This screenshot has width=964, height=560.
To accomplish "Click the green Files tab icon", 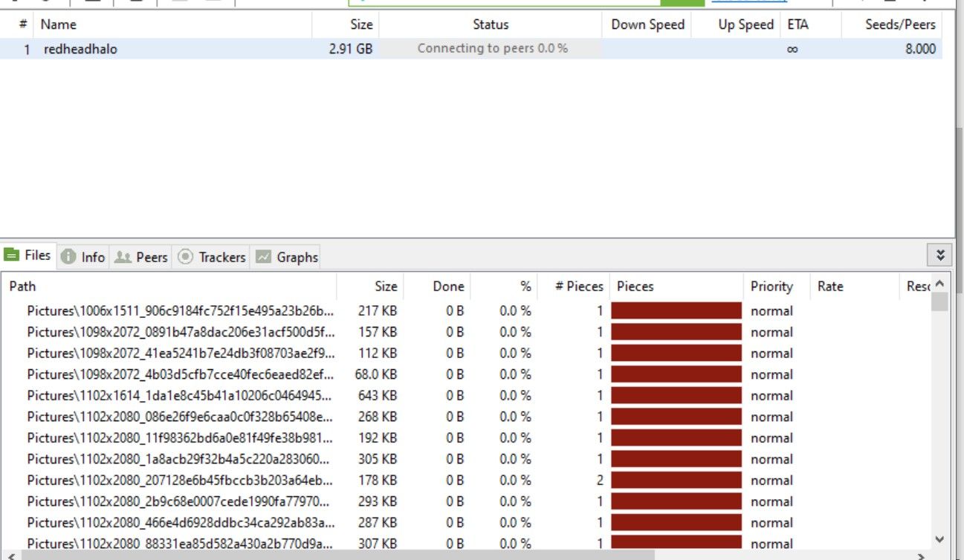I will tap(13, 255).
